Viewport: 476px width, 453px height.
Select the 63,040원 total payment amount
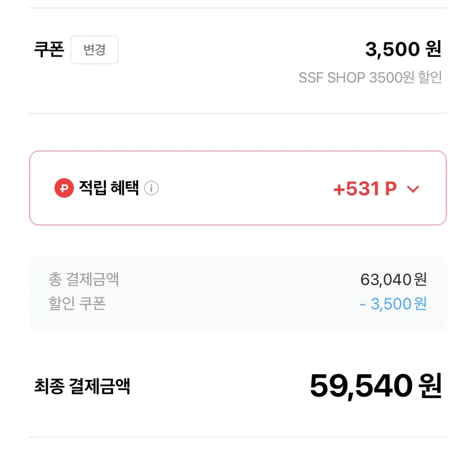[x=394, y=279]
